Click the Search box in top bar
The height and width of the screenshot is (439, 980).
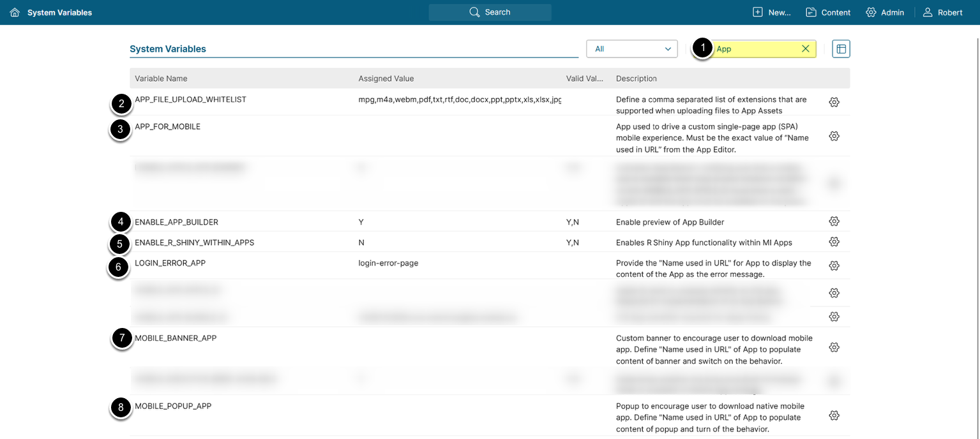(490, 12)
